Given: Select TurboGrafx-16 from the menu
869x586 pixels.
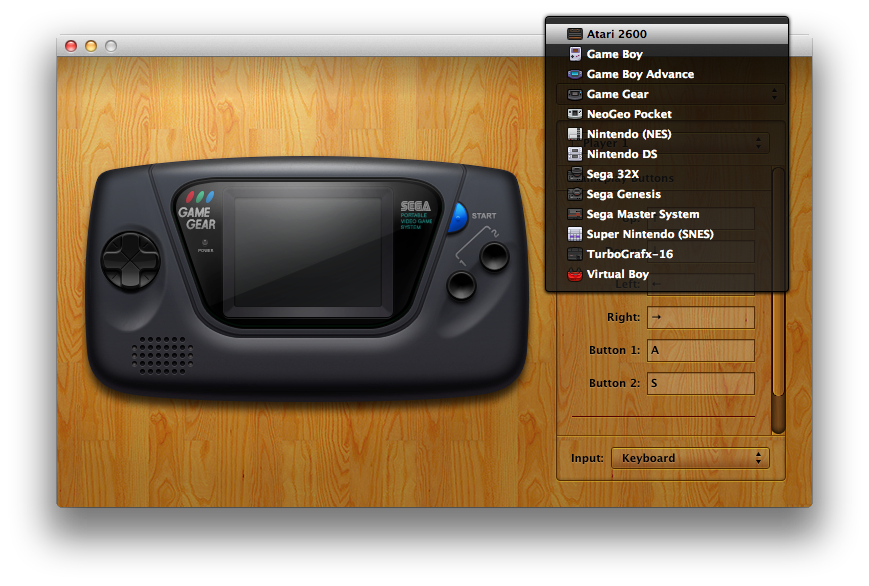Looking at the screenshot, I should (x=667, y=253).
